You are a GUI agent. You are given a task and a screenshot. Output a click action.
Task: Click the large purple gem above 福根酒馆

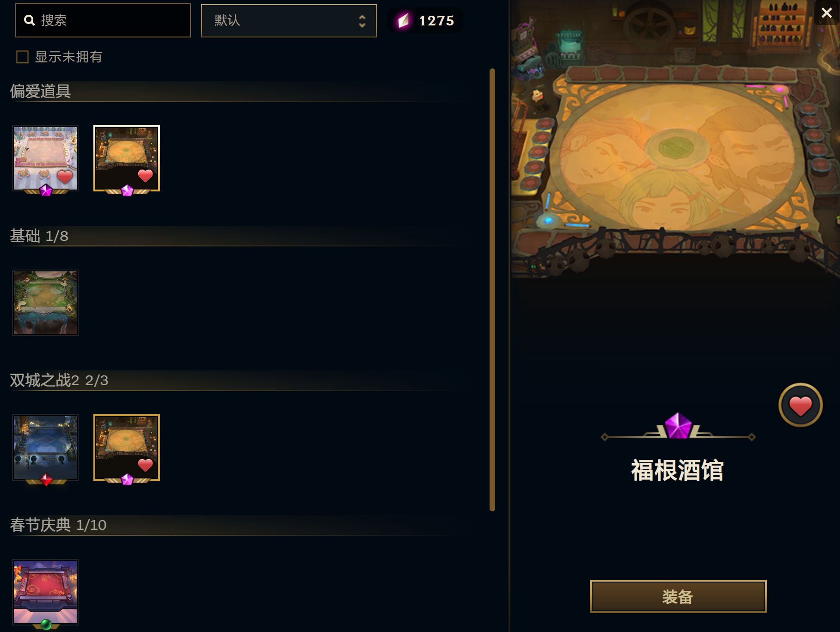[x=678, y=426]
